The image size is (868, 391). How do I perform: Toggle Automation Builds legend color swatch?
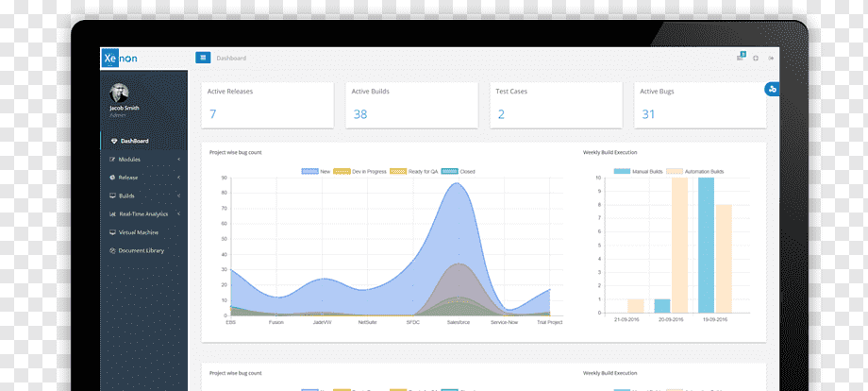click(675, 172)
